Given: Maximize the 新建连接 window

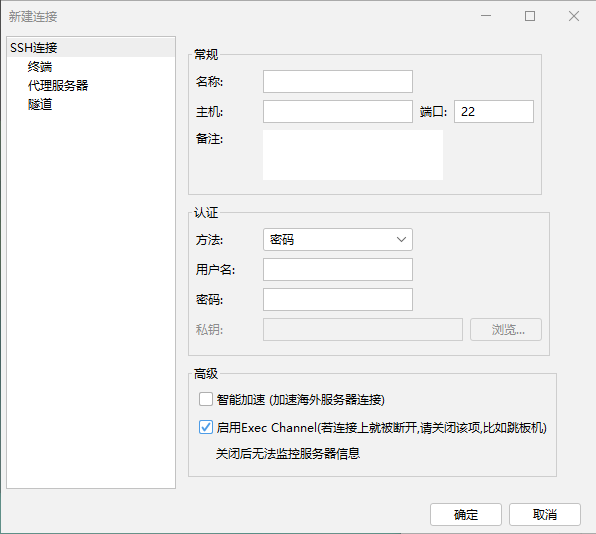Looking at the screenshot, I should [x=530, y=16].
